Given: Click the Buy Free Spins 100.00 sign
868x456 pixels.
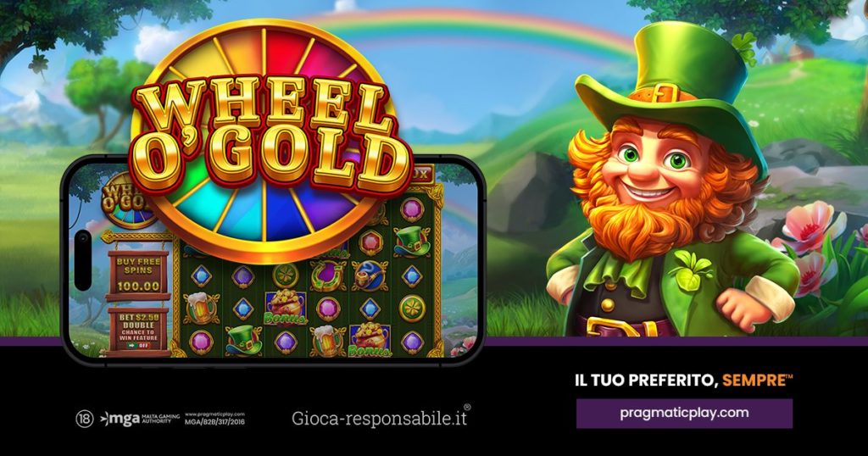Looking at the screenshot, I should point(138,274).
